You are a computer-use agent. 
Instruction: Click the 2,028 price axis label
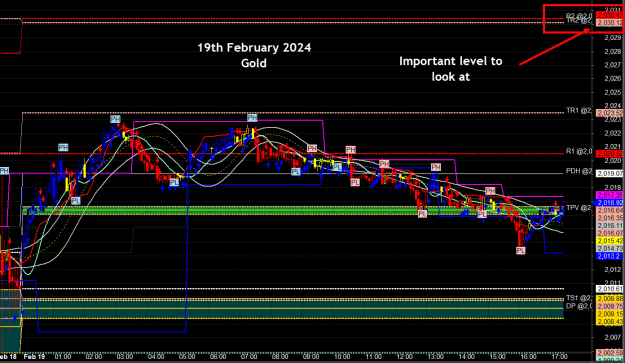[613, 51]
